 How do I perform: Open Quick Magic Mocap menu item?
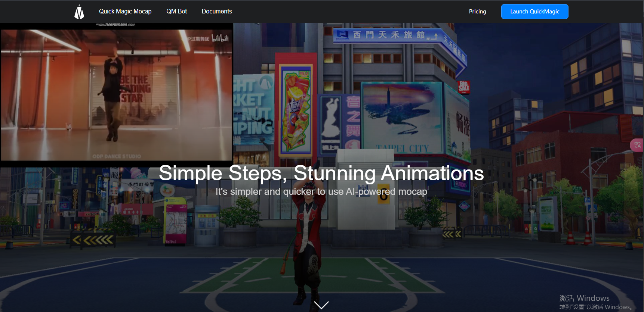pos(125,12)
